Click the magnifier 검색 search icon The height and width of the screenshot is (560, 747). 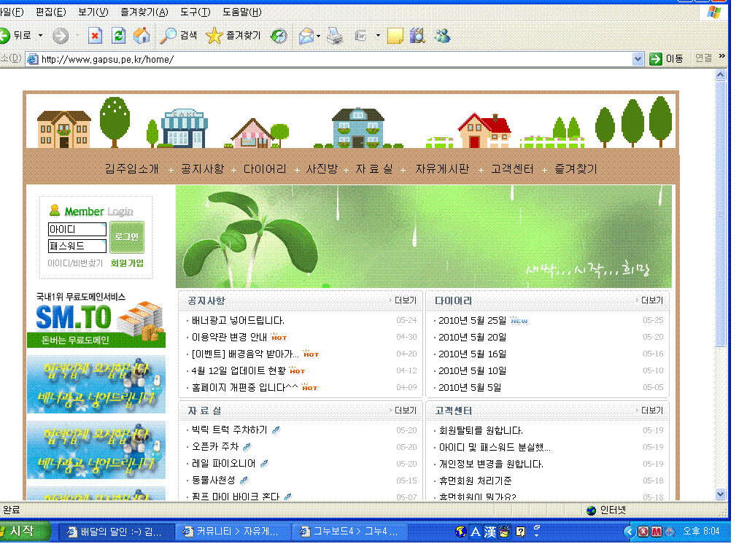tap(169, 35)
